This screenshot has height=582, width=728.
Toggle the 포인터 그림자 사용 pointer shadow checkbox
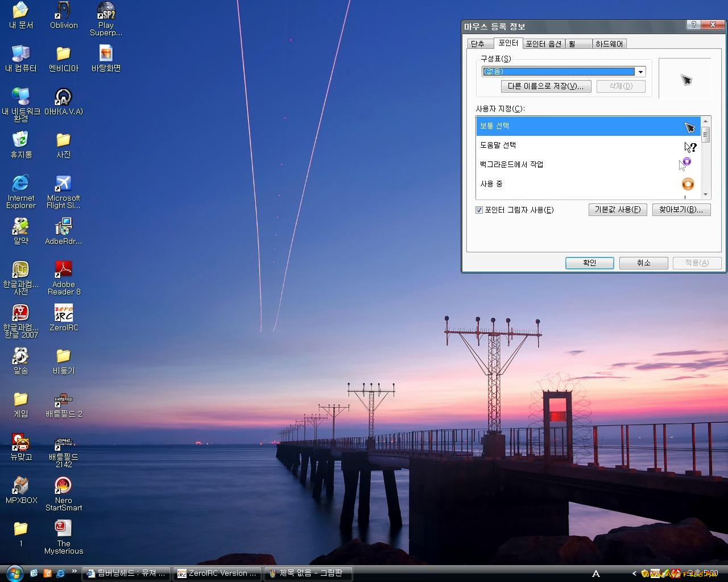pyautogui.click(x=479, y=210)
